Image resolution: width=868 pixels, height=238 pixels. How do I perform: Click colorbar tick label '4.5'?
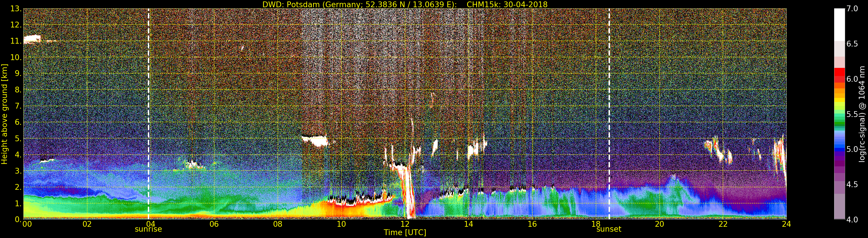tap(852, 185)
